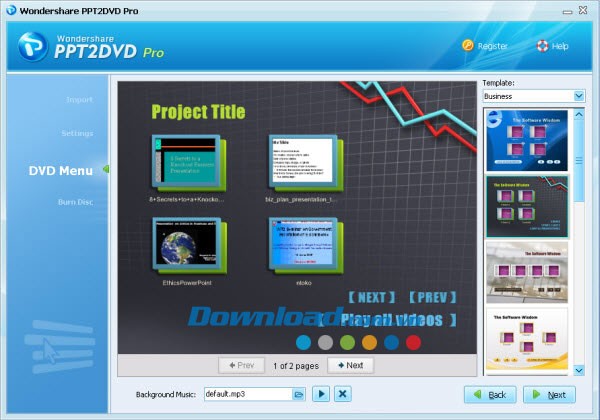
Task: Click the Register link
Action: pos(492,46)
